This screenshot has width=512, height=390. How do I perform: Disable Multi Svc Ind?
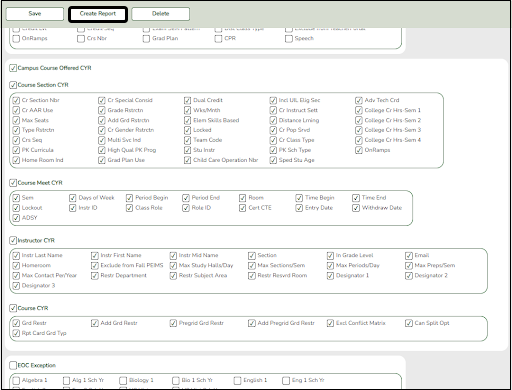click(x=102, y=140)
